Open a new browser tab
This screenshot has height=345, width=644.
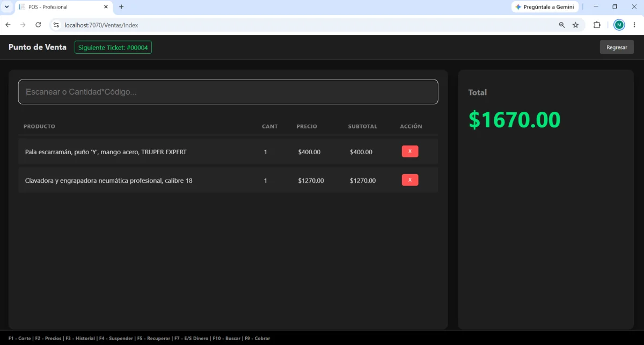pyautogui.click(x=121, y=7)
